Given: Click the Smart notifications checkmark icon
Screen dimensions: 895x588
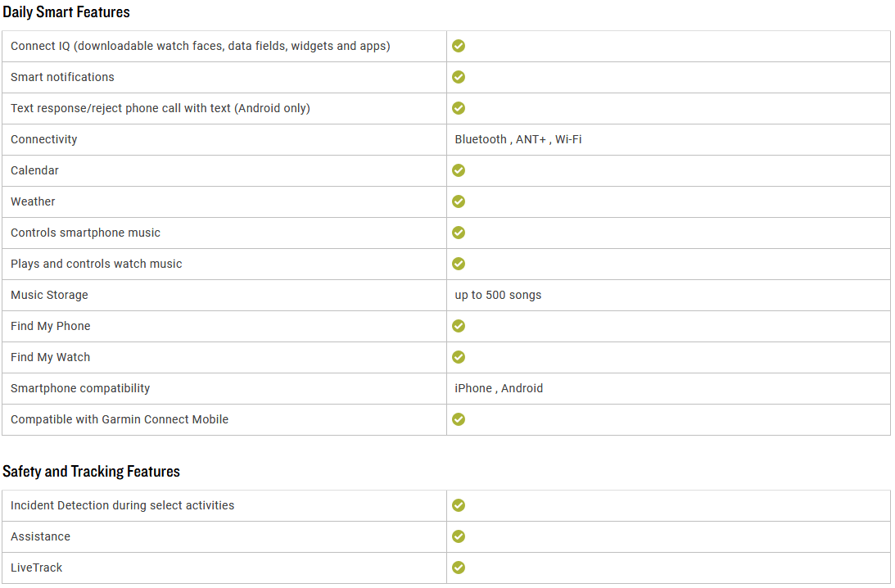Looking at the screenshot, I should (x=459, y=77).
